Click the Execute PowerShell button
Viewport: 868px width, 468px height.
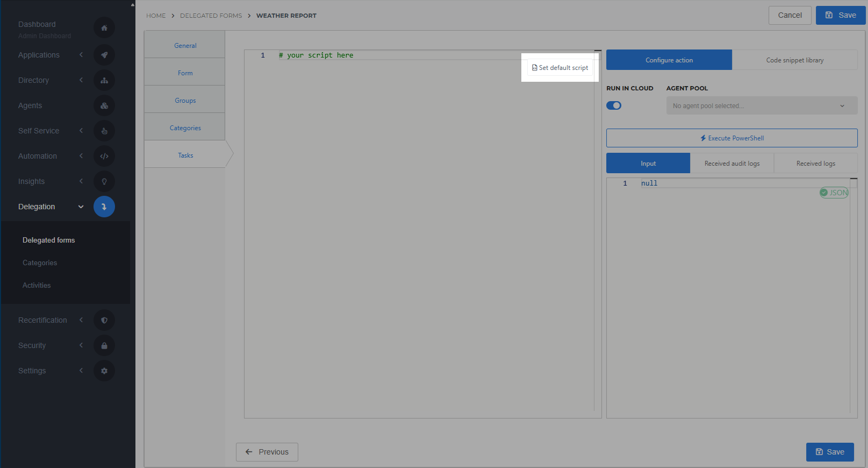pos(731,138)
